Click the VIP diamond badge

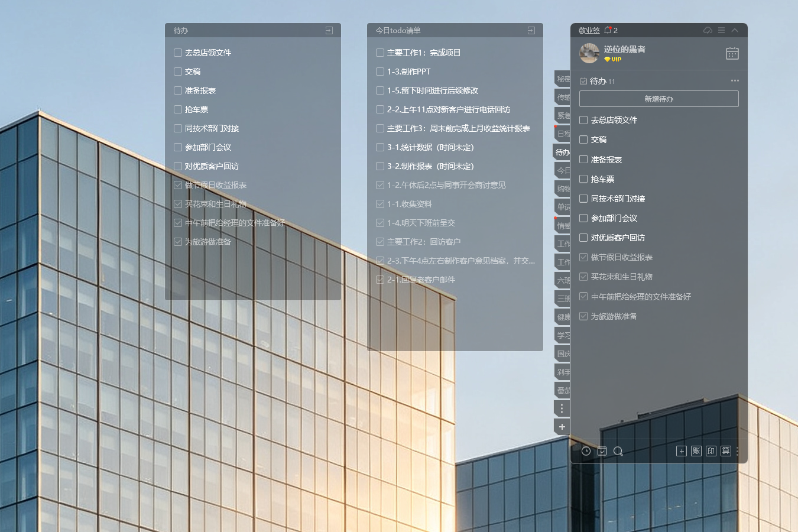pyautogui.click(x=613, y=59)
